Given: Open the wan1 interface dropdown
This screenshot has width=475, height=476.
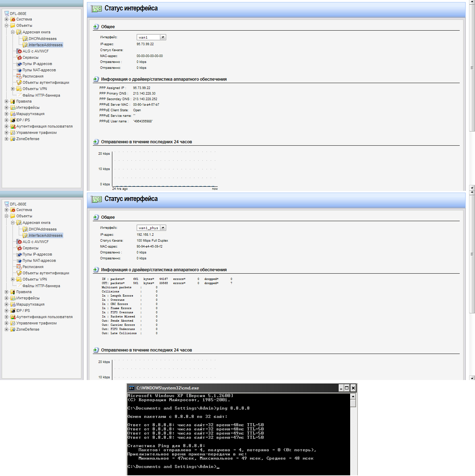Looking at the screenshot, I should click(163, 37).
